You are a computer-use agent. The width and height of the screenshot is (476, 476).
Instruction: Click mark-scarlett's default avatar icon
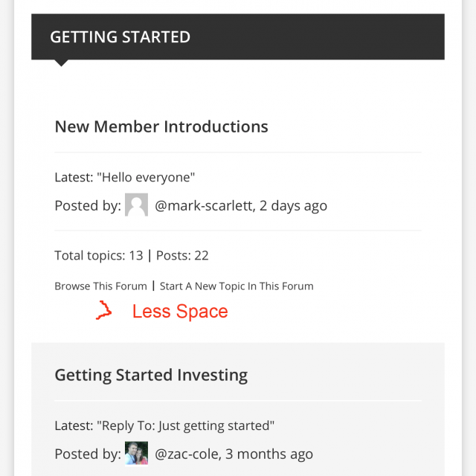[136, 205]
